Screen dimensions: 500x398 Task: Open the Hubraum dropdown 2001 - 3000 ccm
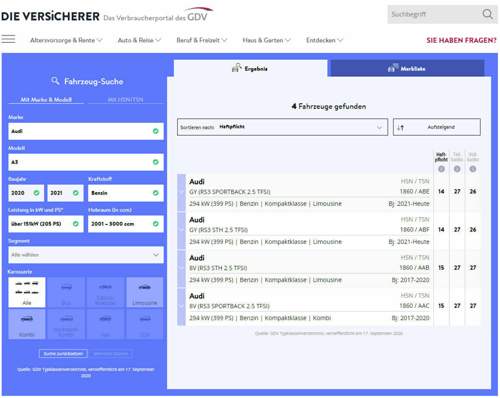[126, 224]
